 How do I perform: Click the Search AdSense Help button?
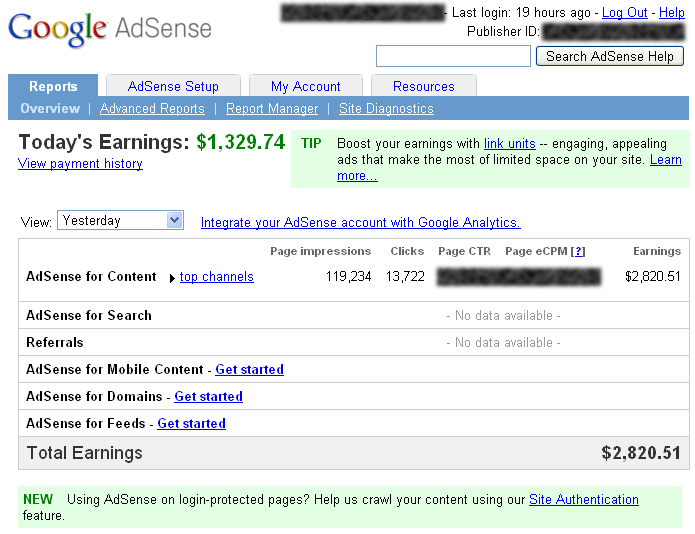[610, 56]
